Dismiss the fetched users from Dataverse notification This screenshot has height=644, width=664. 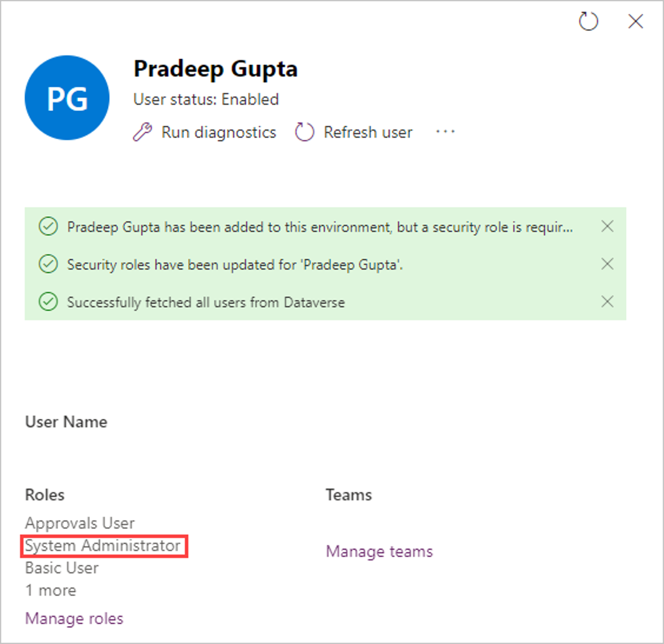607,302
